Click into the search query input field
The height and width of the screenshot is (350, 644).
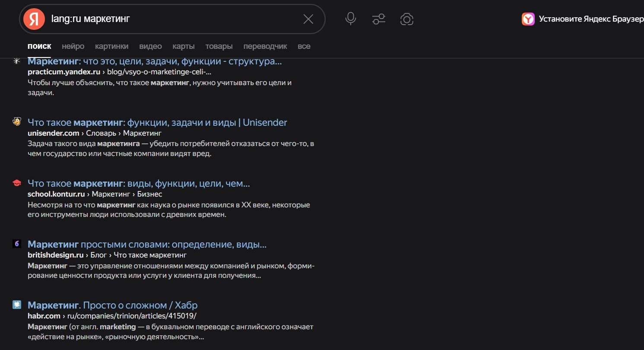tap(173, 19)
